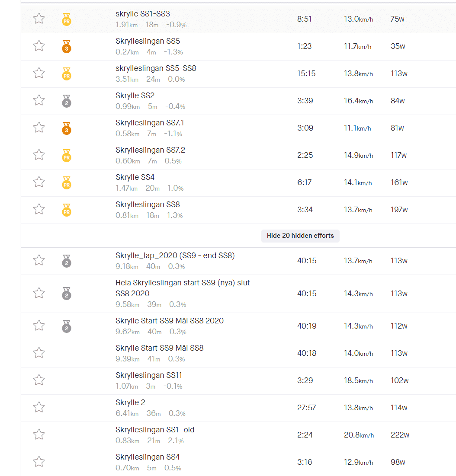Click the bronze 3rd-place medal on Skrylleslingan SS5
456x476 pixels.
(x=67, y=46)
